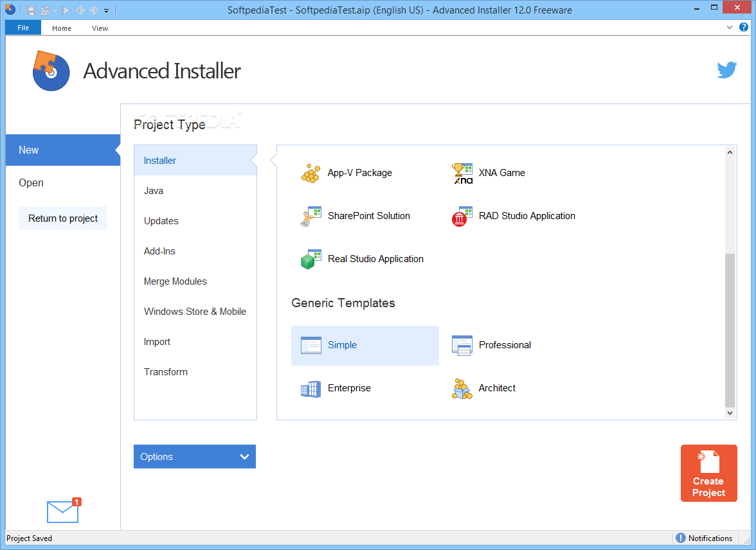Switch to the Home ribbon tab

click(x=62, y=28)
